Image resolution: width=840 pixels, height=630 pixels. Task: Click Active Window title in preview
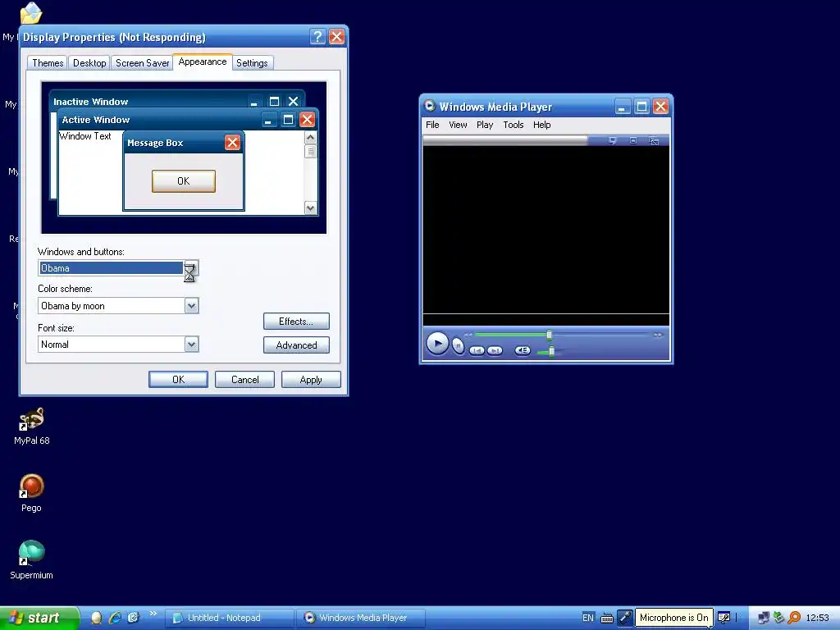pos(96,120)
